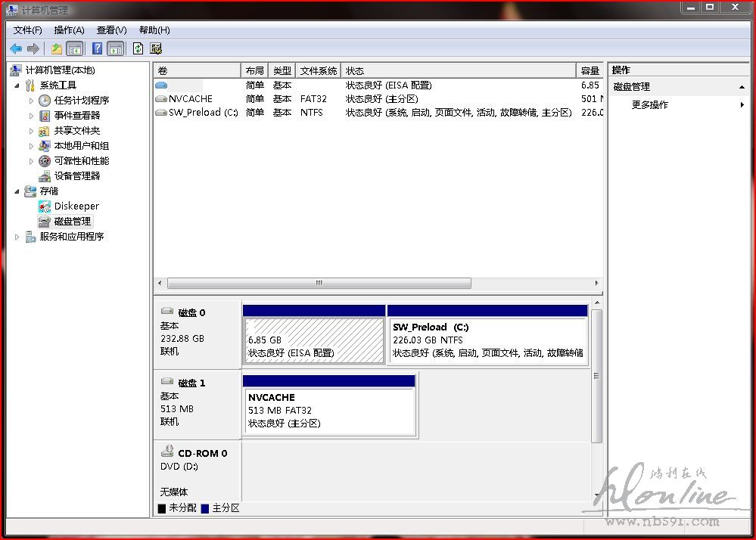
Task: Click the blue Help question mark icon
Action: pyautogui.click(x=97, y=48)
